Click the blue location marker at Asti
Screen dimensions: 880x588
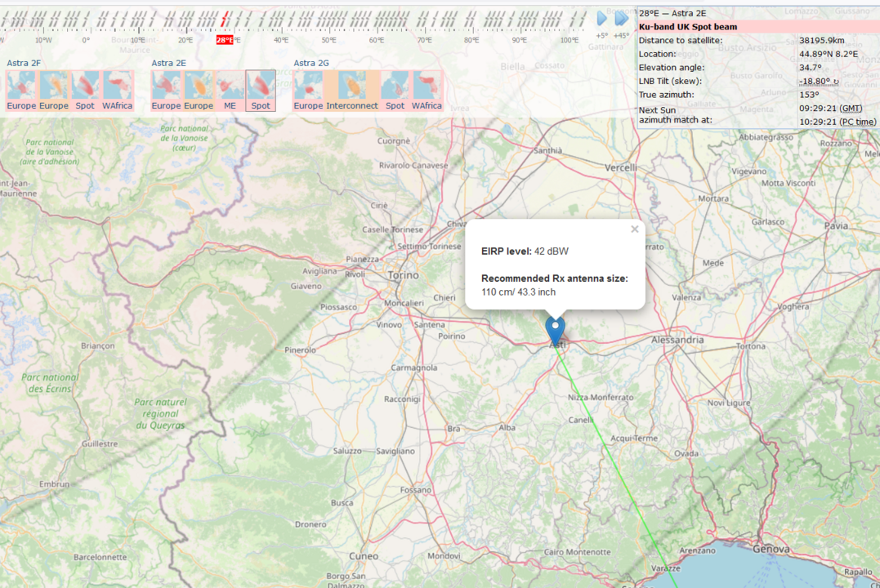click(556, 330)
